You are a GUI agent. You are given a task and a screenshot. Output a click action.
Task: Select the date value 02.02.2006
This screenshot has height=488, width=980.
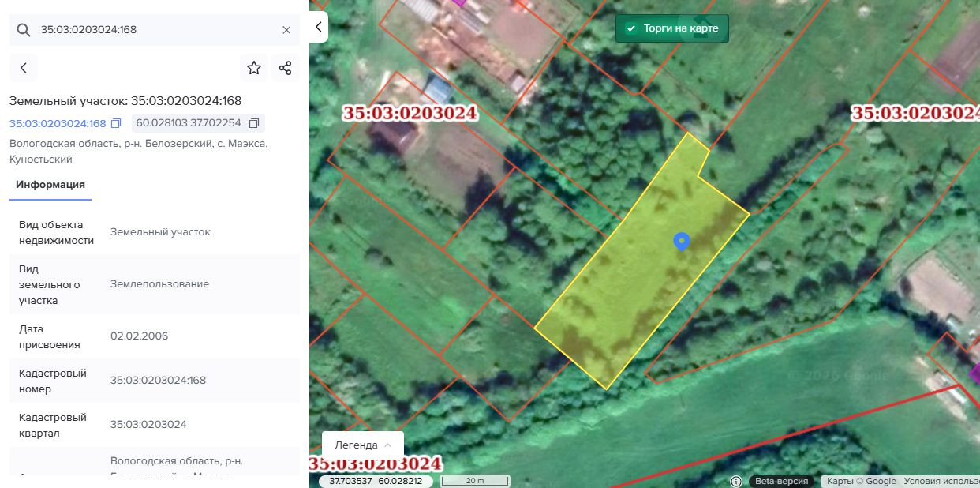(140, 336)
